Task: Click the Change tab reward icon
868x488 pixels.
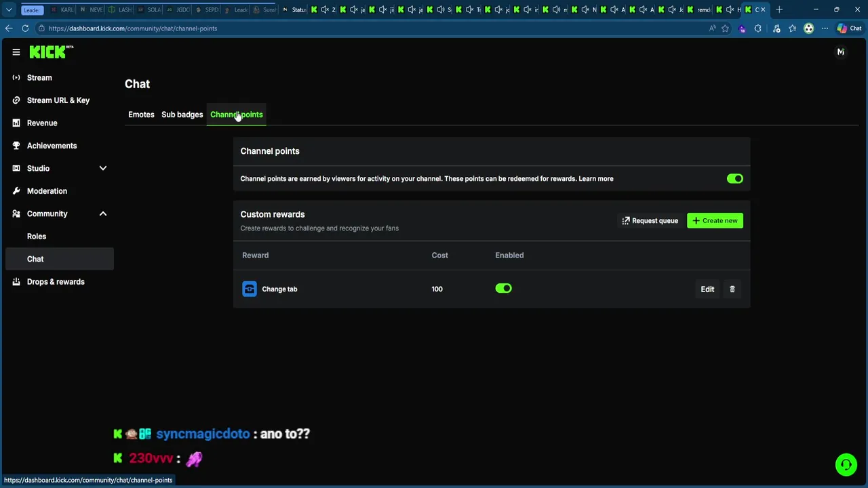Action: click(250, 289)
